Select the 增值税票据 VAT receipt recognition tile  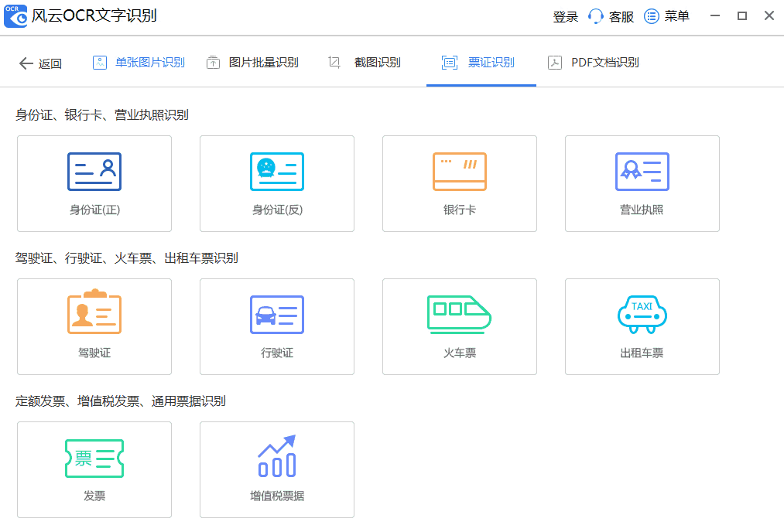tap(276, 469)
